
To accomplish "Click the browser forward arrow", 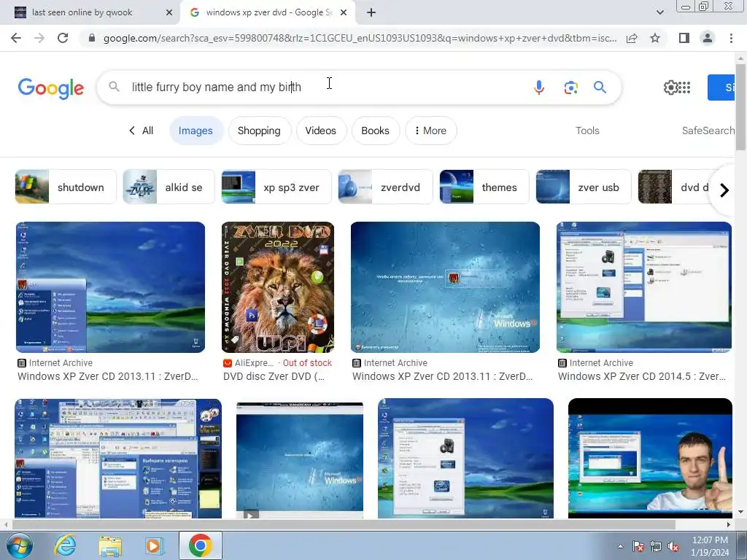I will click(x=39, y=38).
